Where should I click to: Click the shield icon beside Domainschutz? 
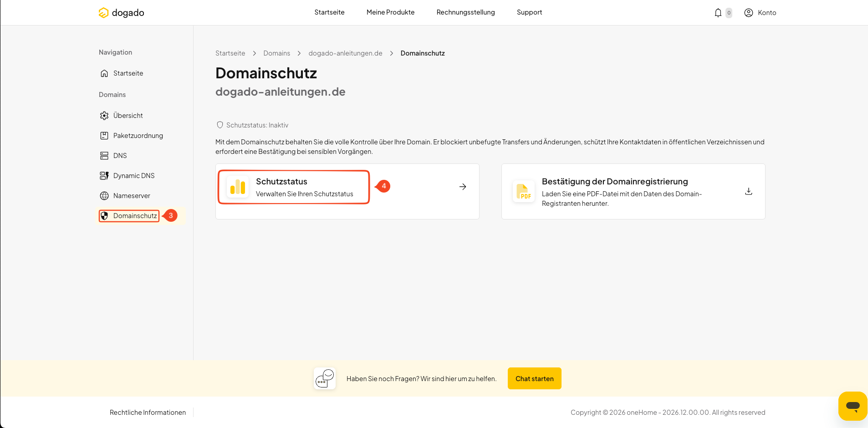tap(104, 216)
